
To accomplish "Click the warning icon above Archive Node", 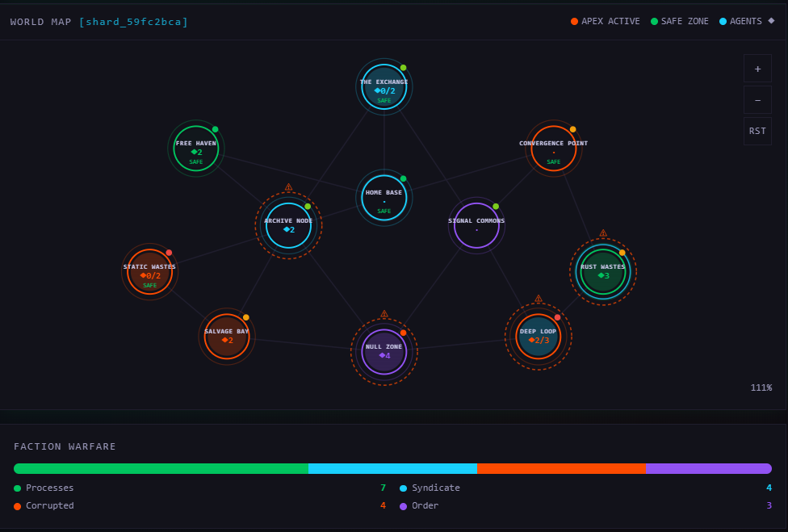I will (x=288, y=188).
